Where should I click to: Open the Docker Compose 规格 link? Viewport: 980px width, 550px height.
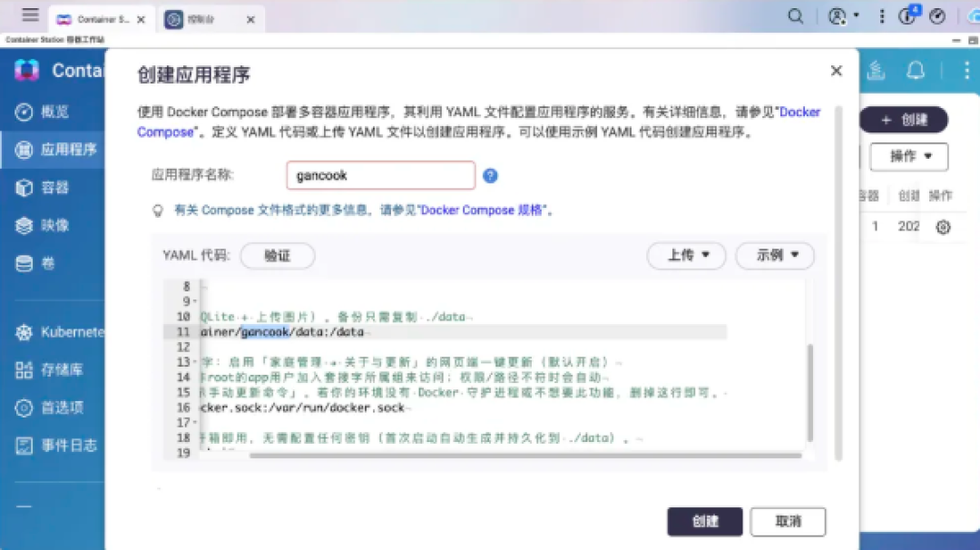pos(481,210)
